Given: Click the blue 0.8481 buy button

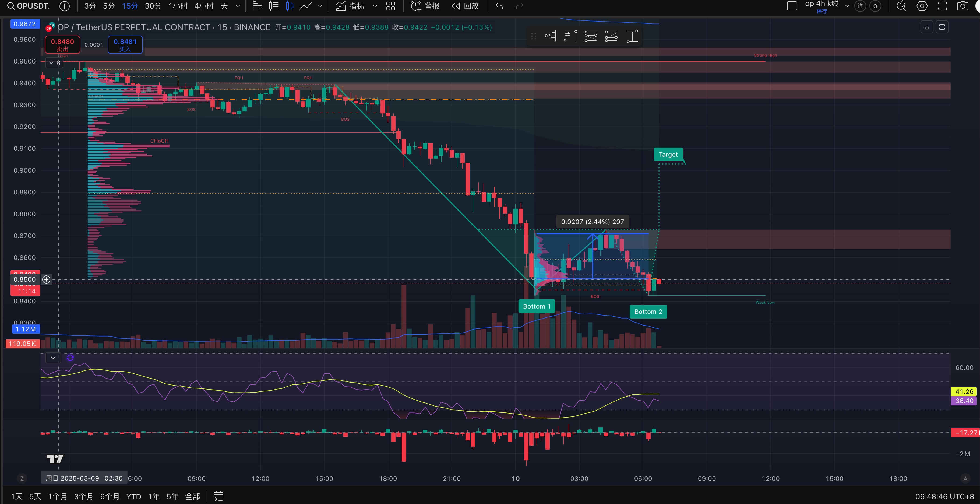Looking at the screenshot, I should click(125, 44).
